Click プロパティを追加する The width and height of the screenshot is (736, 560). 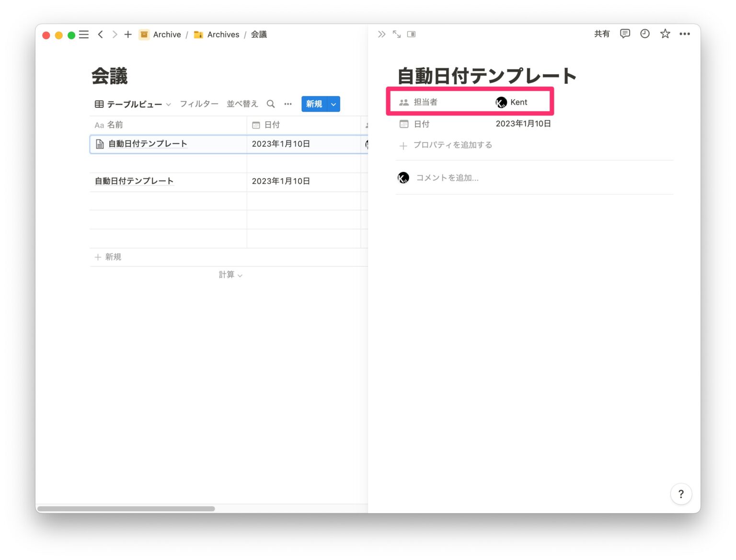tap(452, 145)
